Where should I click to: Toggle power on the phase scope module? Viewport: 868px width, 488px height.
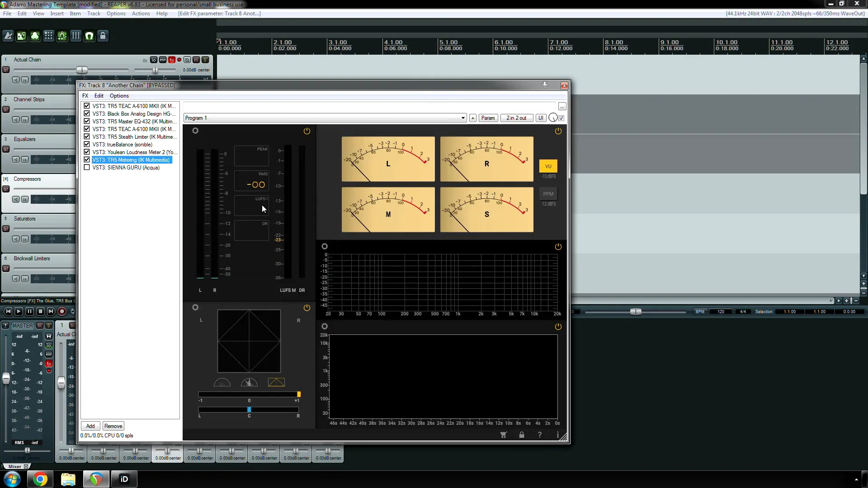tap(307, 307)
